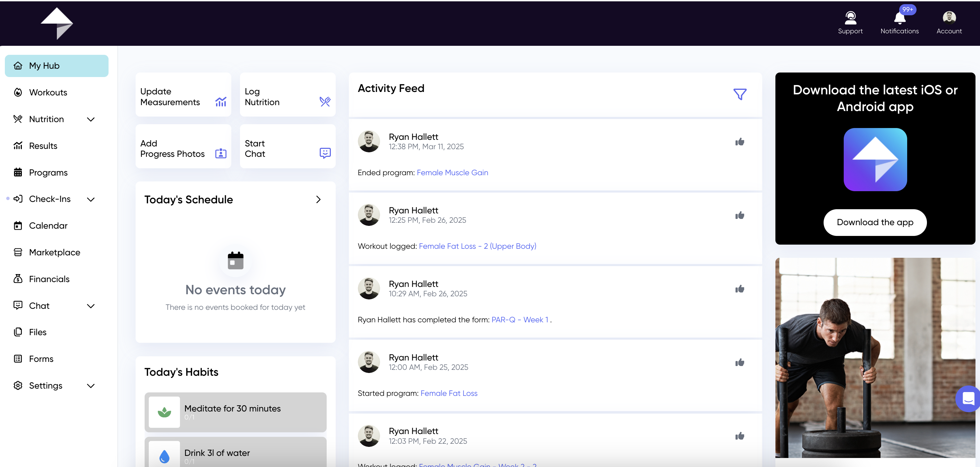
Task: Open Workouts from the sidebar
Action: [x=48, y=93]
